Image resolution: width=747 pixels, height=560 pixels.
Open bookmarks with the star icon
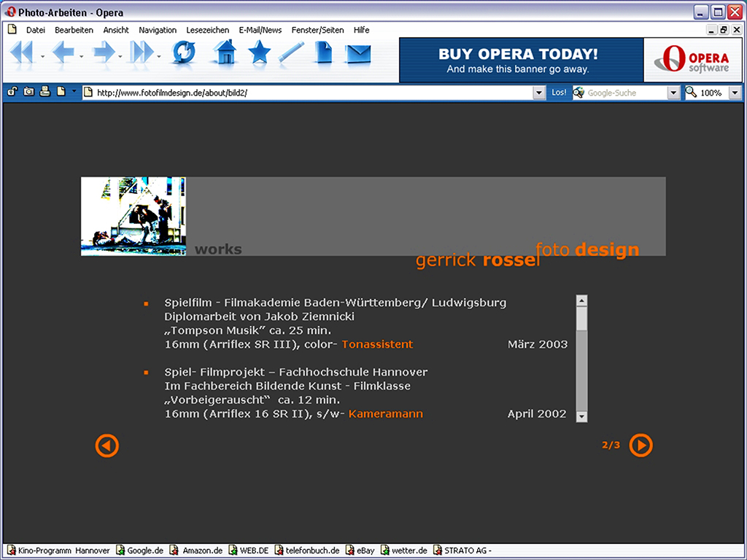tap(259, 52)
